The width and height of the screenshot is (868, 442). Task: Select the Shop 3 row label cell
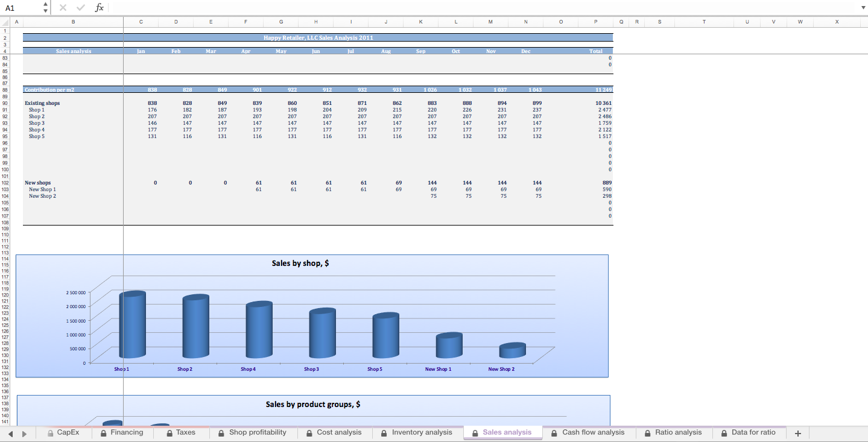[x=74, y=123]
